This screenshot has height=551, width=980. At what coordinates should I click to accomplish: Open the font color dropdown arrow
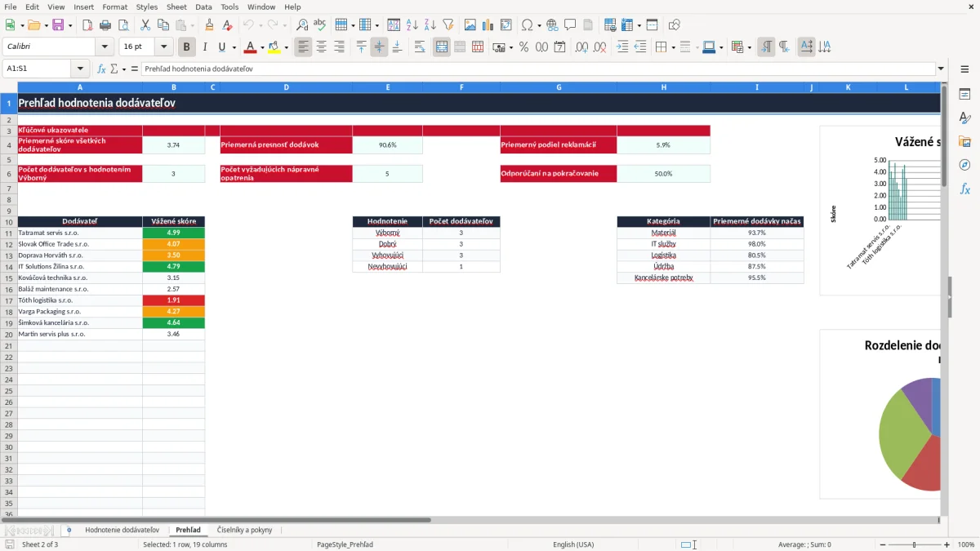pos(261,47)
